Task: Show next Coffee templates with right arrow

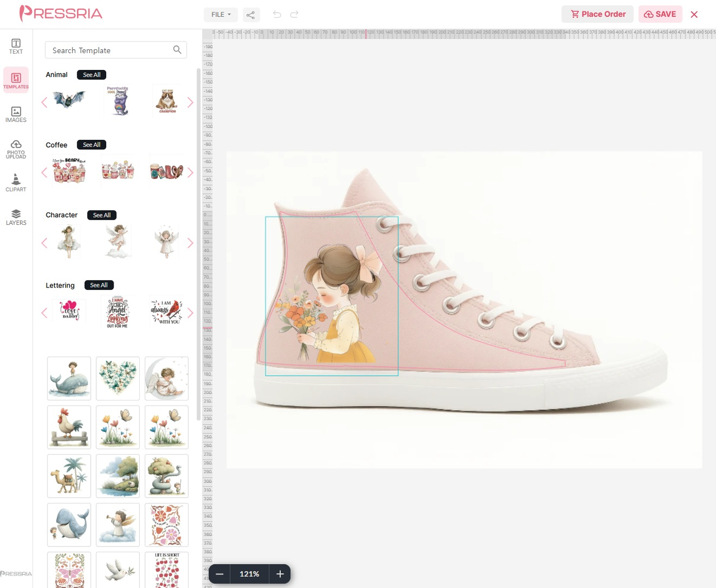Action: click(190, 172)
